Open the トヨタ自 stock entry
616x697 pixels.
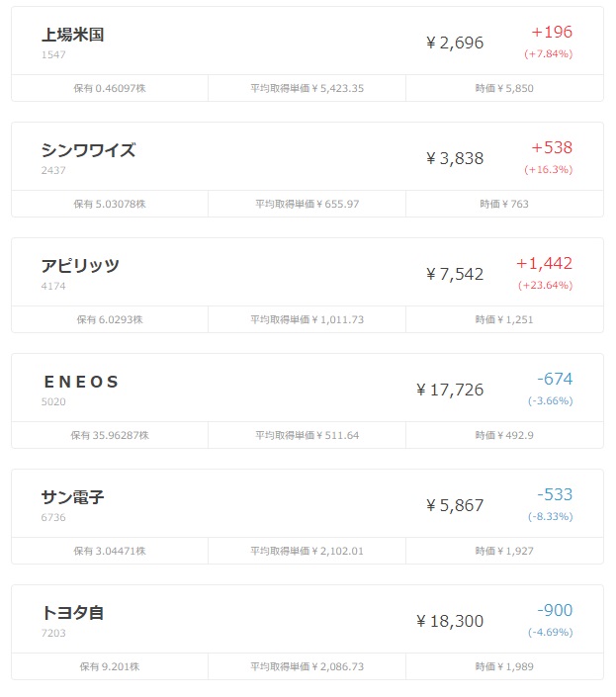308,632
